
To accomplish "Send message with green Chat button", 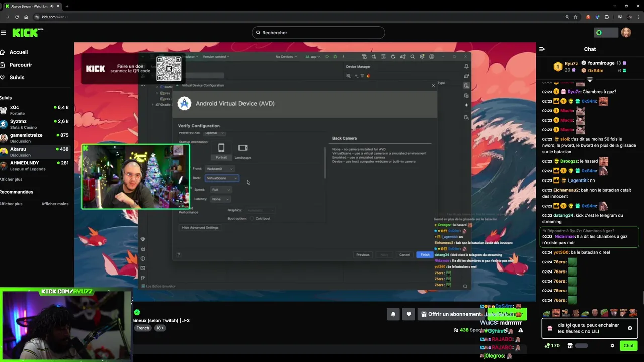I will click(629, 346).
